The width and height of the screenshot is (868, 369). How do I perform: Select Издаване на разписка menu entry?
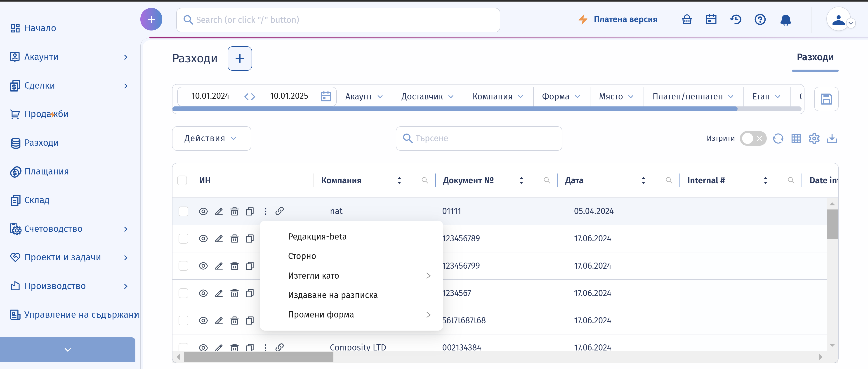(x=333, y=295)
